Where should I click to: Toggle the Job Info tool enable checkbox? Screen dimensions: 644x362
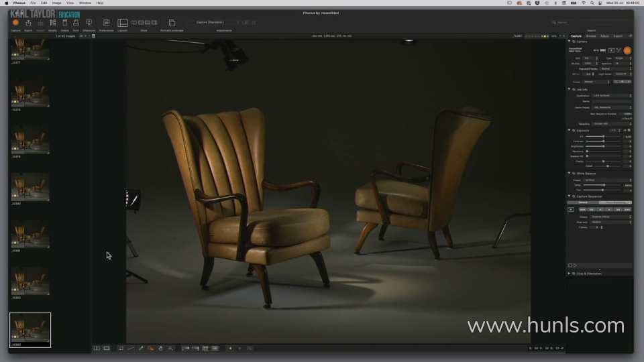[574, 89]
